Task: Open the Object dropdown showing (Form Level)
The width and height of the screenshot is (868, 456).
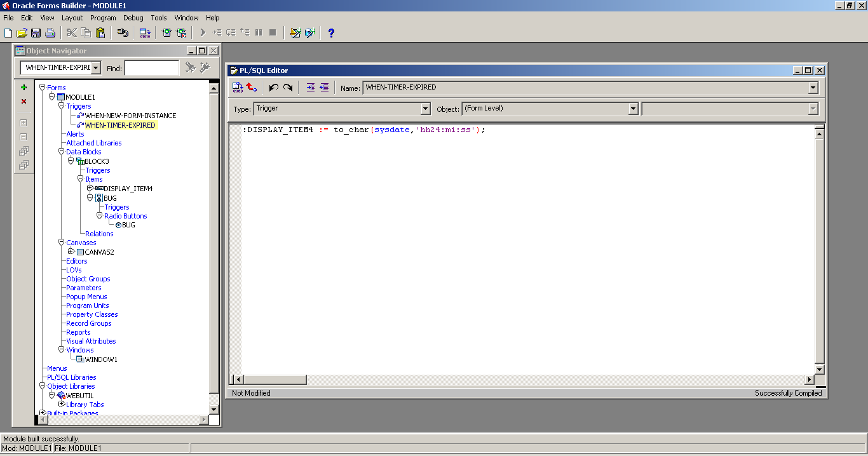Action: tap(633, 109)
